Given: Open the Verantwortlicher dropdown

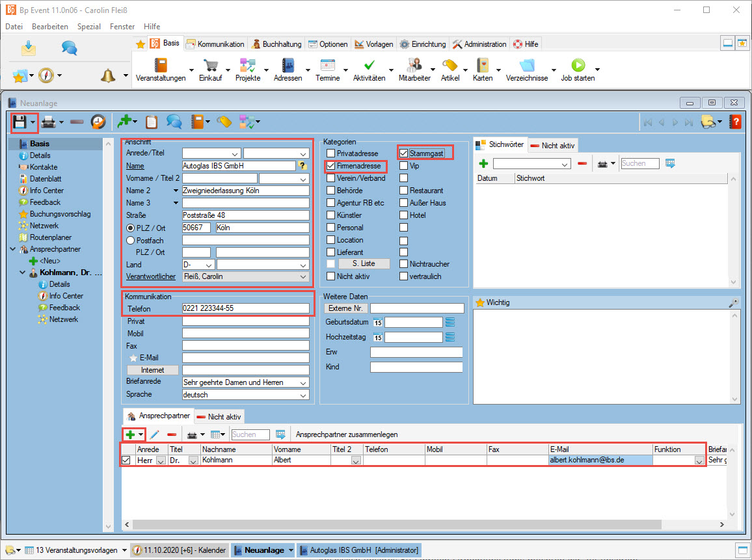Looking at the screenshot, I should coord(302,277).
